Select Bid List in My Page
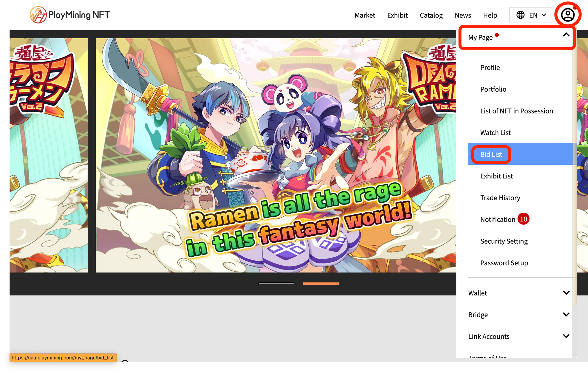 (x=491, y=154)
